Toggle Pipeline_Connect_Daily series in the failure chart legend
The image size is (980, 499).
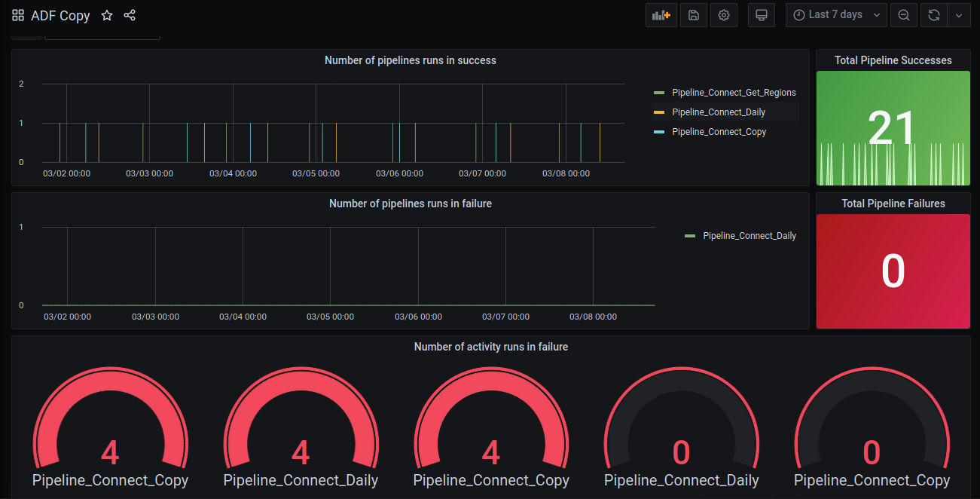coord(750,236)
